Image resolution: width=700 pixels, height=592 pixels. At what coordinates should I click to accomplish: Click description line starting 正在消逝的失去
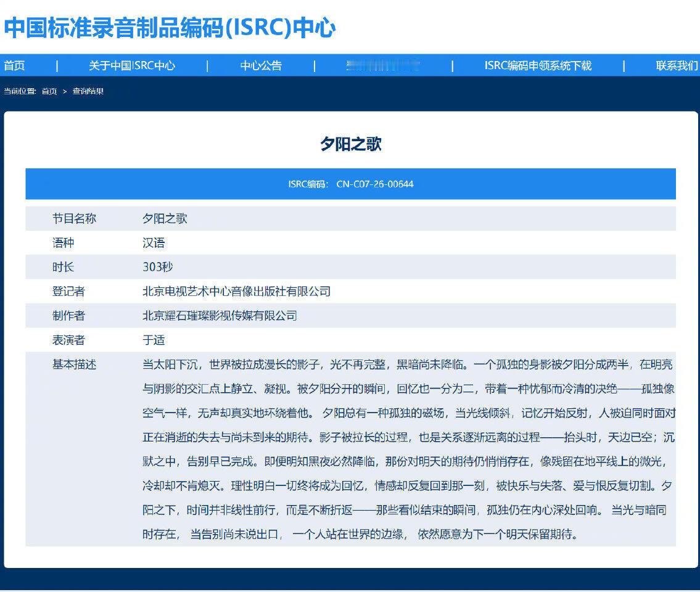pos(408,437)
